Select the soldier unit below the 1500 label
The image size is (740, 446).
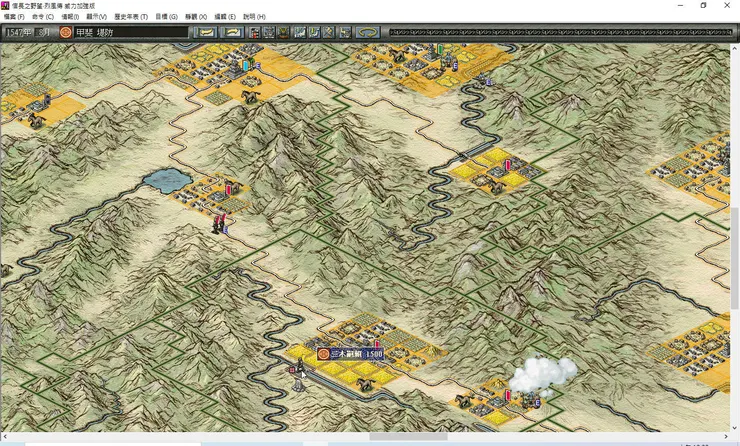(x=299, y=367)
